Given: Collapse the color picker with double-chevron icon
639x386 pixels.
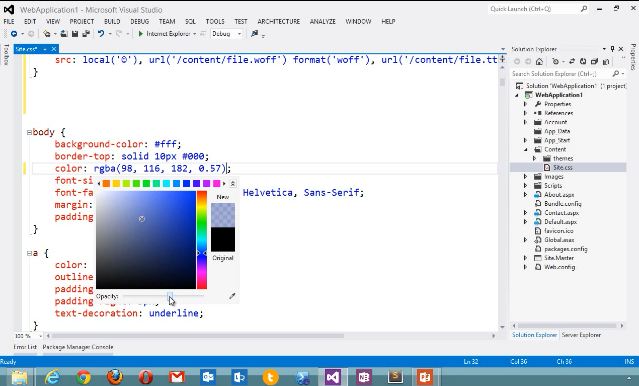Looking at the screenshot, I should pyautogui.click(x=232, y=184).
